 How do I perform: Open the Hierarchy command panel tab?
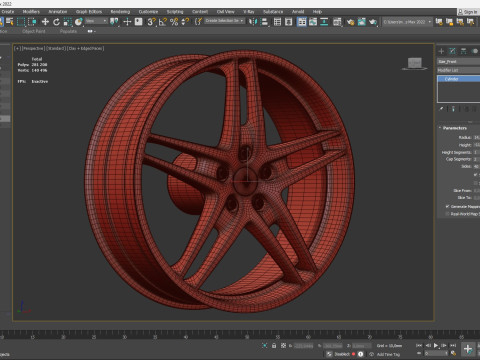pos(463,51)
